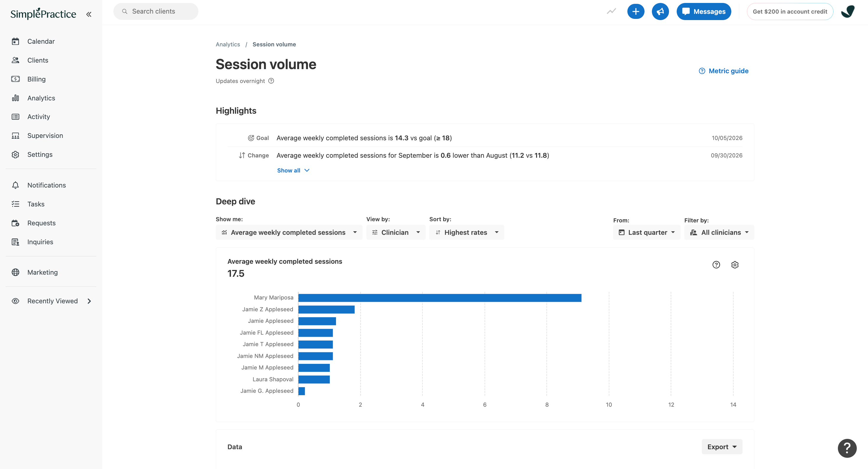Viewport: 868px width, 469px height.
Task: Open Inquiries in sidebar
Action: (x=40, y=242)
